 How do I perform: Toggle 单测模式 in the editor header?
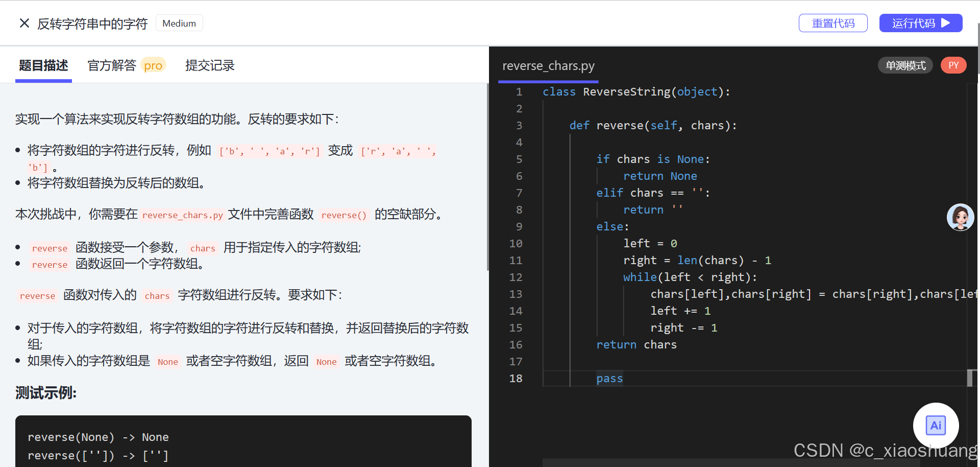tap(905, 65)
